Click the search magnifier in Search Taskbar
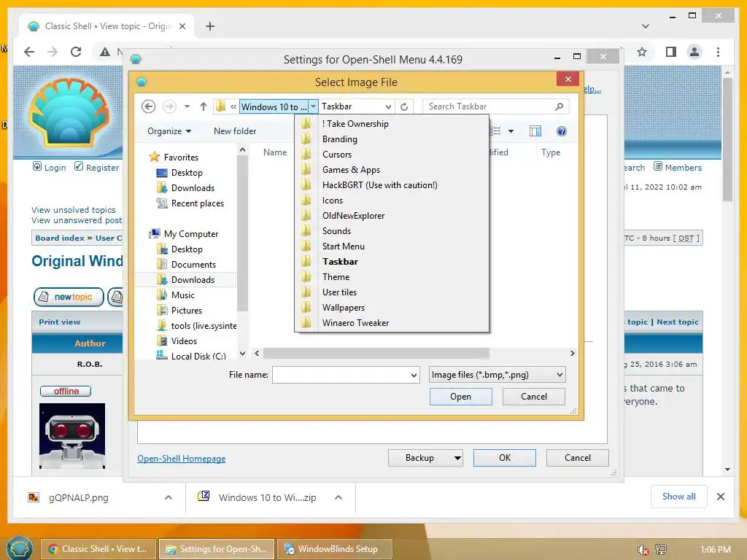This screenshot has width=747, height=560. (x=560, y=106)
